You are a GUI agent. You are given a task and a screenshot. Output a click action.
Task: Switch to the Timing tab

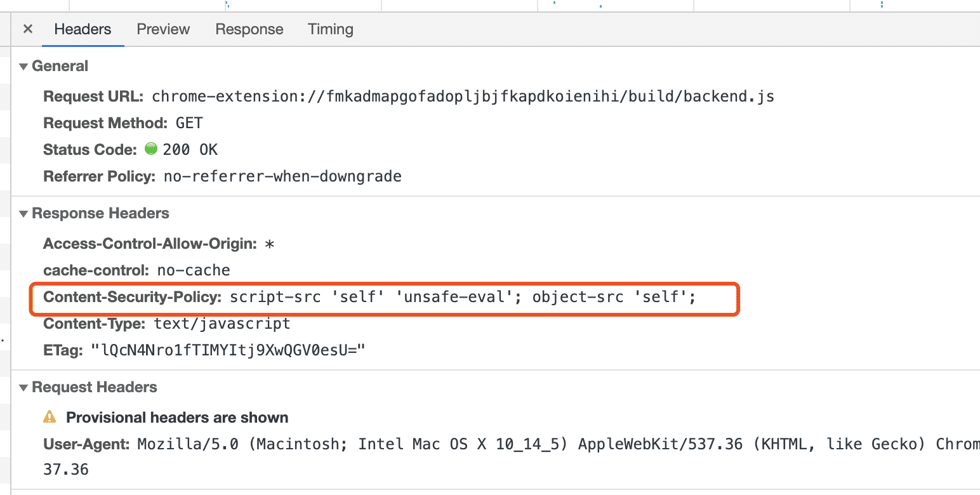[x=330, y=29]
